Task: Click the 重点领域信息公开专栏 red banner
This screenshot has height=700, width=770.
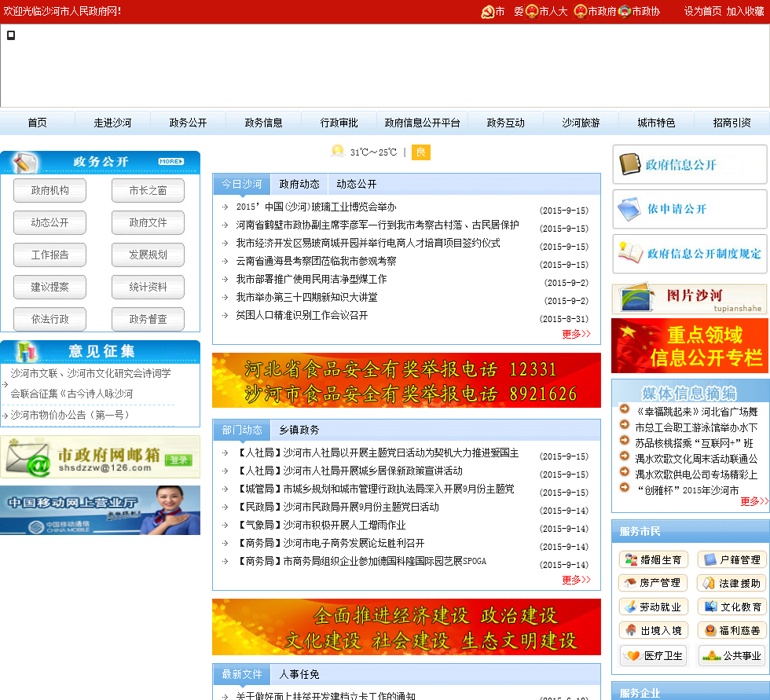Action: point(690,346)
